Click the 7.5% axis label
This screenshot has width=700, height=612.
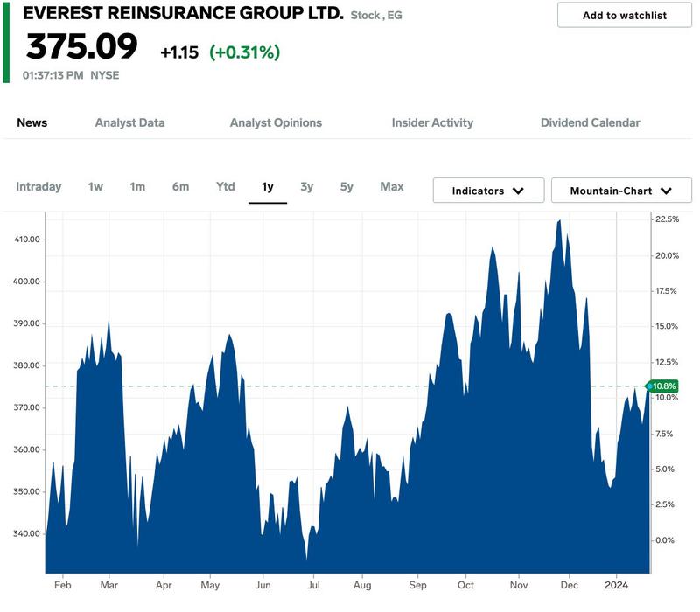click(x=664, y=434)
